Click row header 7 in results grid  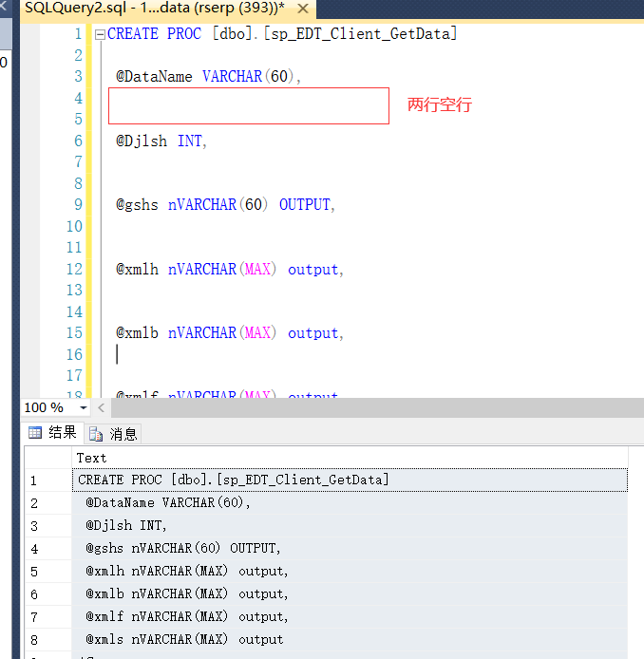tap(48, 616)
